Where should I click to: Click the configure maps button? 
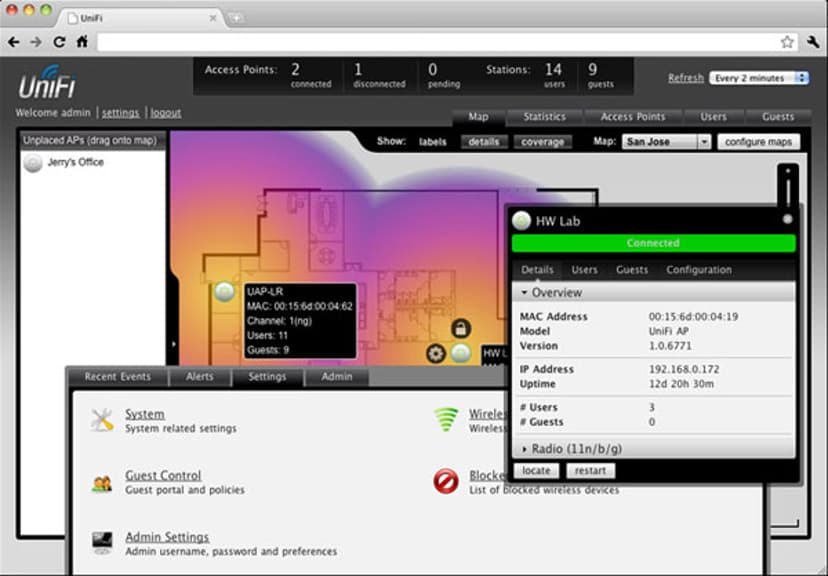tap(758, 141)
